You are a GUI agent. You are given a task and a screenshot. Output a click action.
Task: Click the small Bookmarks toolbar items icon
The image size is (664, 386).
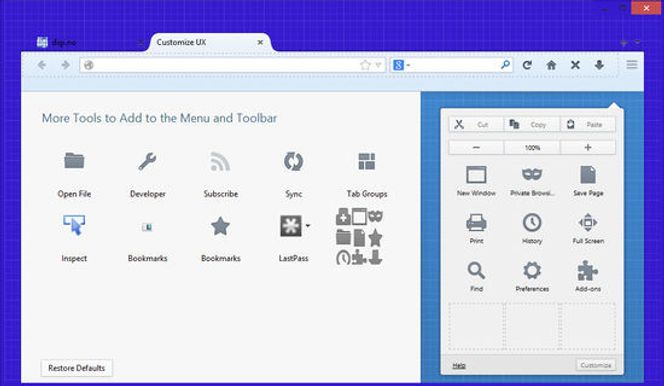point(147,227)
